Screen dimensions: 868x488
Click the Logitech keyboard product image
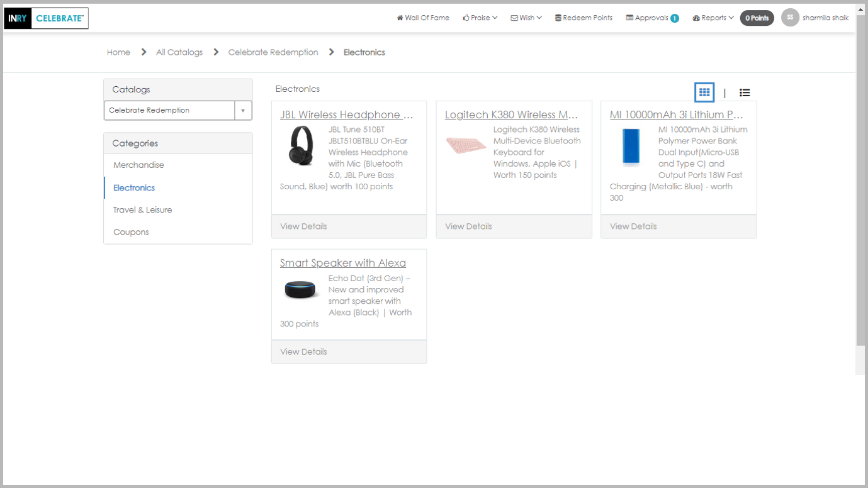[x=466, y=145]
